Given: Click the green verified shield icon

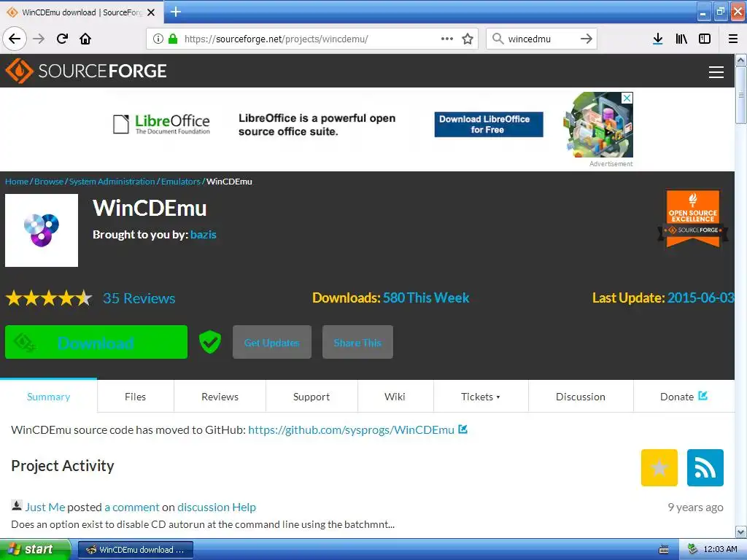Looking at the screenshot, I should [x=209, y=342].
